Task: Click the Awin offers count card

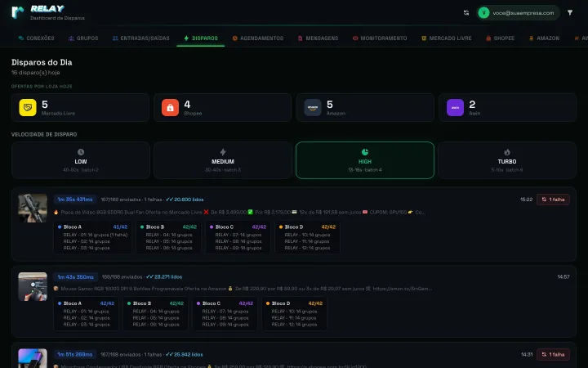Action: pos(507,108)
